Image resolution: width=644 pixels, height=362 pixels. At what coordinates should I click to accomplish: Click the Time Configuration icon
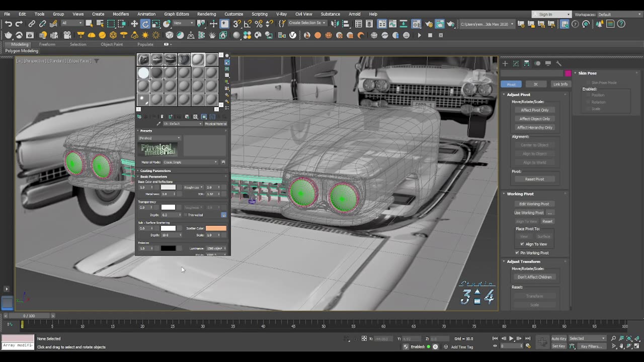pos(528,346)
